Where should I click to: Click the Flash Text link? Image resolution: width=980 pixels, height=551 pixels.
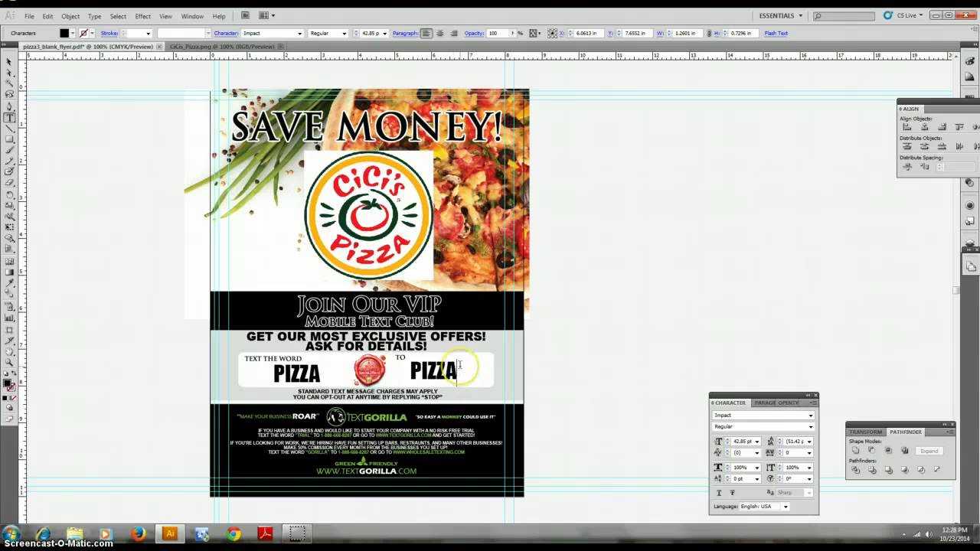click(776, 33)
